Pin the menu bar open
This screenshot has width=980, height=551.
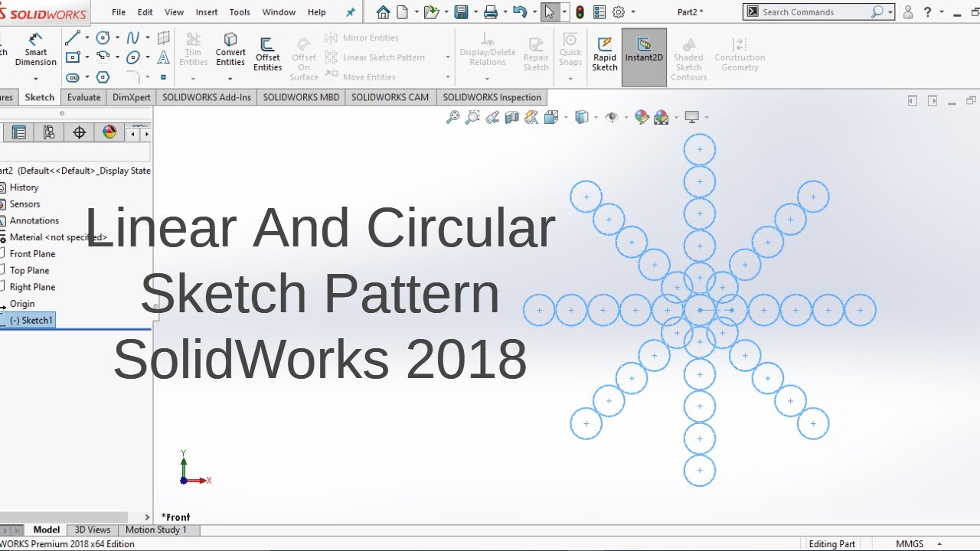351,12
